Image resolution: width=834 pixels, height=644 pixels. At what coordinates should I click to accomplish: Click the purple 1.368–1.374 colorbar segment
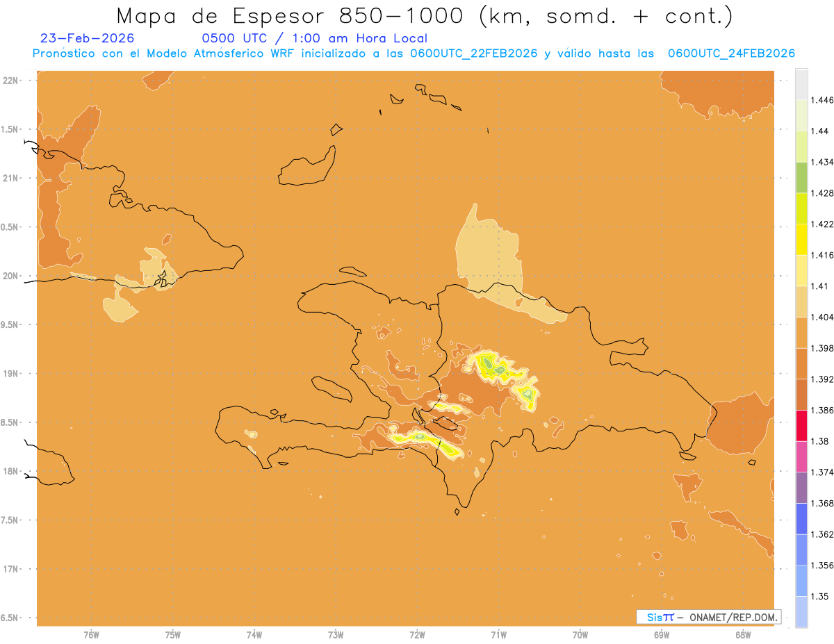click(x=801, y=488)
